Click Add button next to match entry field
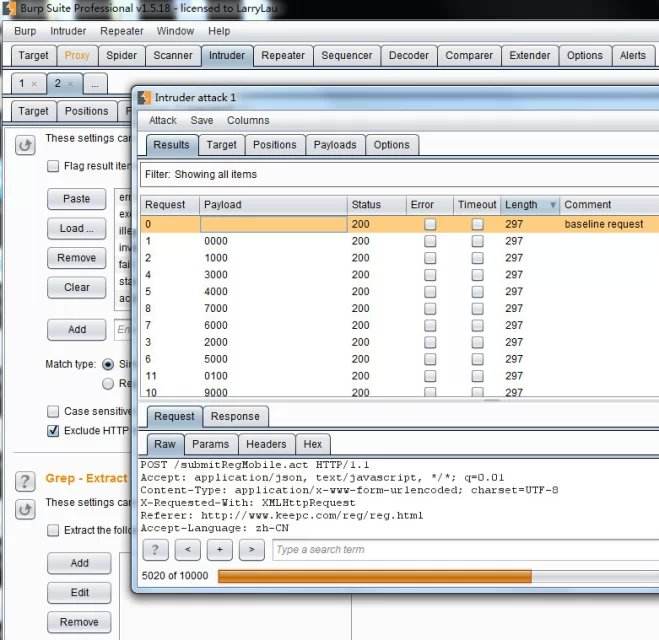Viewport: 659px width, 640px height. pyautogui.click(x=76, y=329)
